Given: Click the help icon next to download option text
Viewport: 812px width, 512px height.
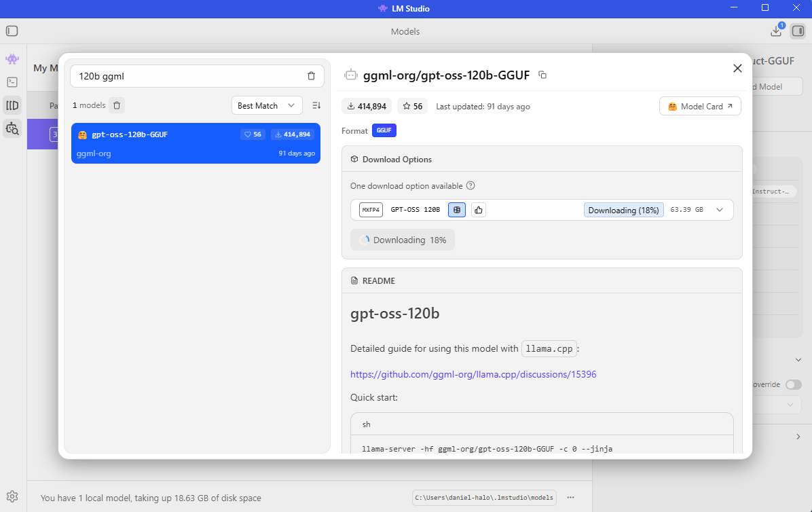Looking at the screenshot, I should point(470,186).
